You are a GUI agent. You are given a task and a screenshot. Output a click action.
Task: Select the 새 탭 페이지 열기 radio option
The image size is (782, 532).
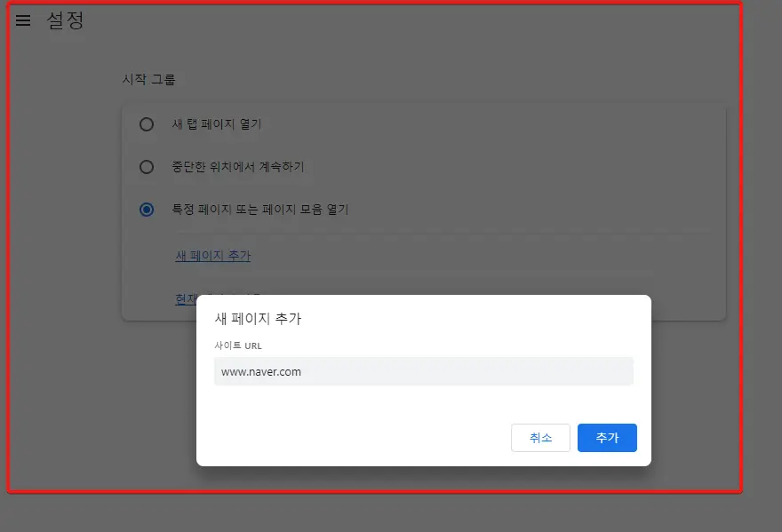coord(146,124)
